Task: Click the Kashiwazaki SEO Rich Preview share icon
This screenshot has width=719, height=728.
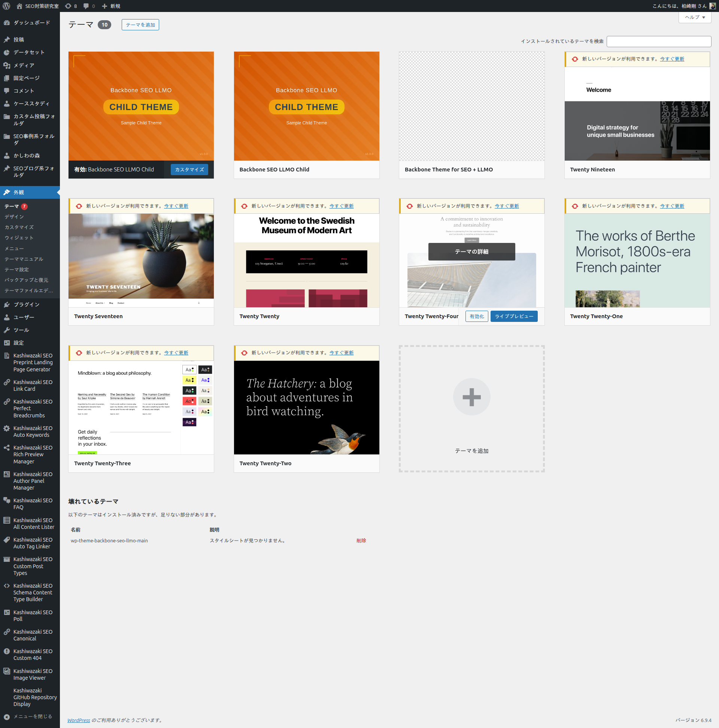Action: point(7,448)
